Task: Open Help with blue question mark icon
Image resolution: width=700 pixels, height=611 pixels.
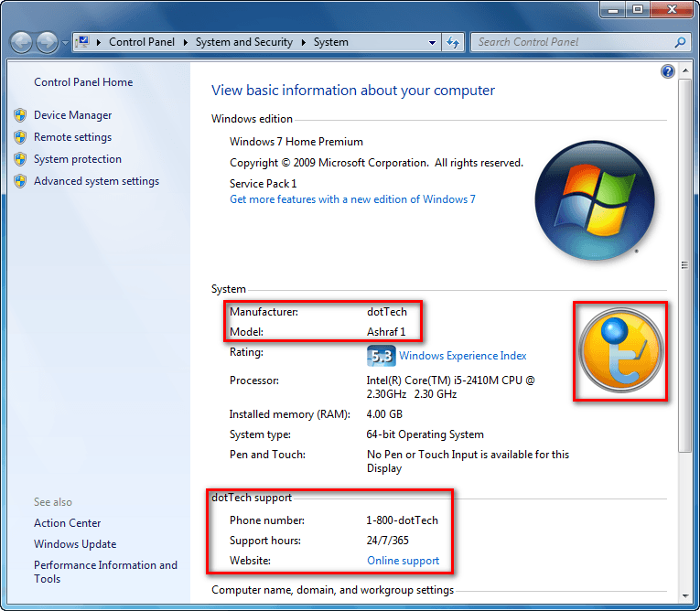Action: 667,71
